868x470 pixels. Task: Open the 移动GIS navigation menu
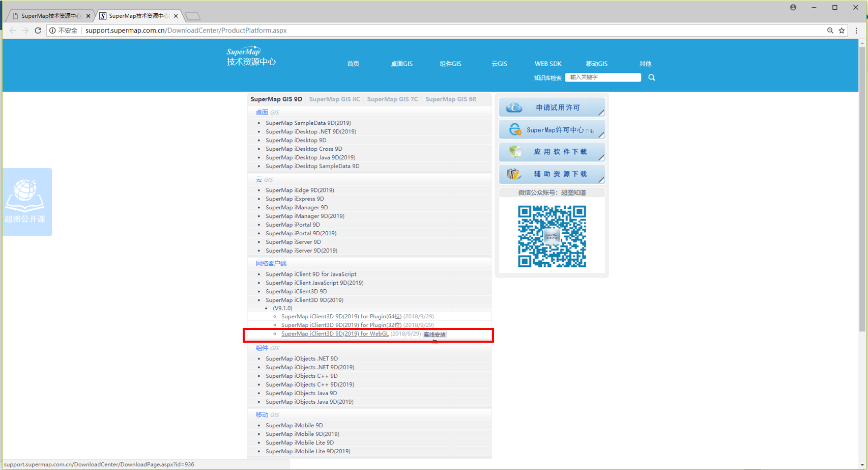point(596,64)
